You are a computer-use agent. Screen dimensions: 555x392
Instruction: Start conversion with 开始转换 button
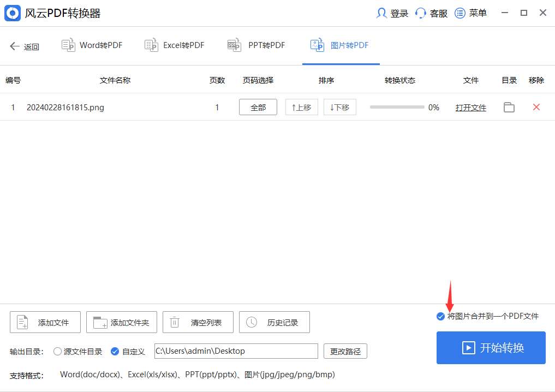tap(490, 348)
